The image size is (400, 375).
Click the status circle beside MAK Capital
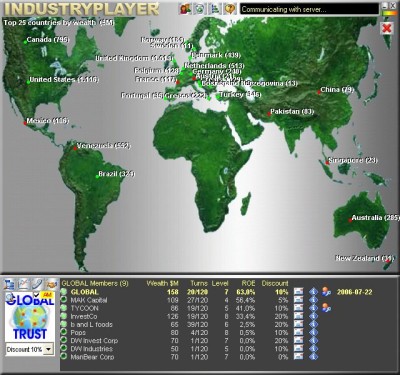tap(64, 299)
